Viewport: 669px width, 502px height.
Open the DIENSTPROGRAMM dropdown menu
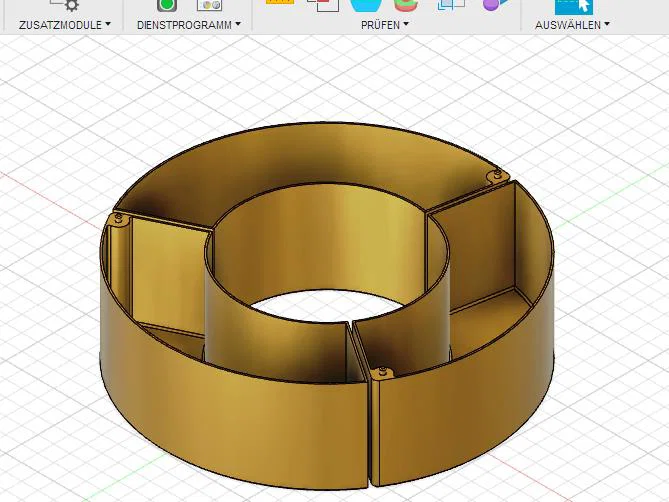point(189,25)
